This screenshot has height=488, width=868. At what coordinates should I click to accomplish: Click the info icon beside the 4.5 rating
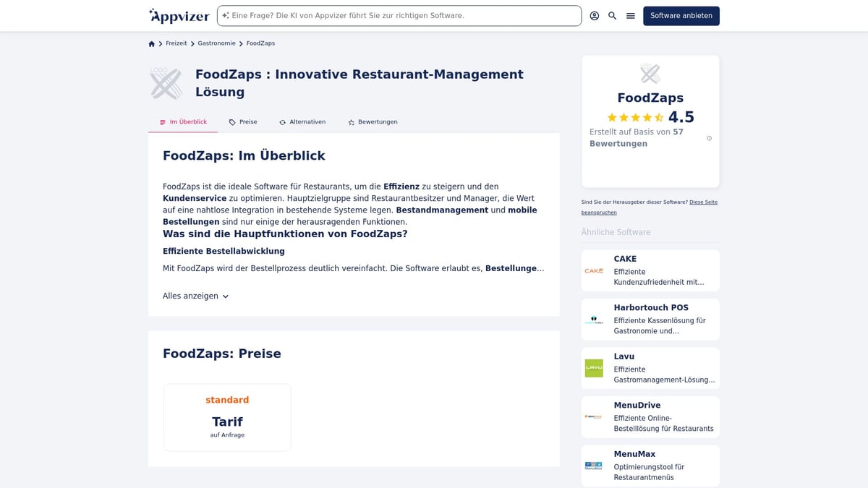coord(709,137)
